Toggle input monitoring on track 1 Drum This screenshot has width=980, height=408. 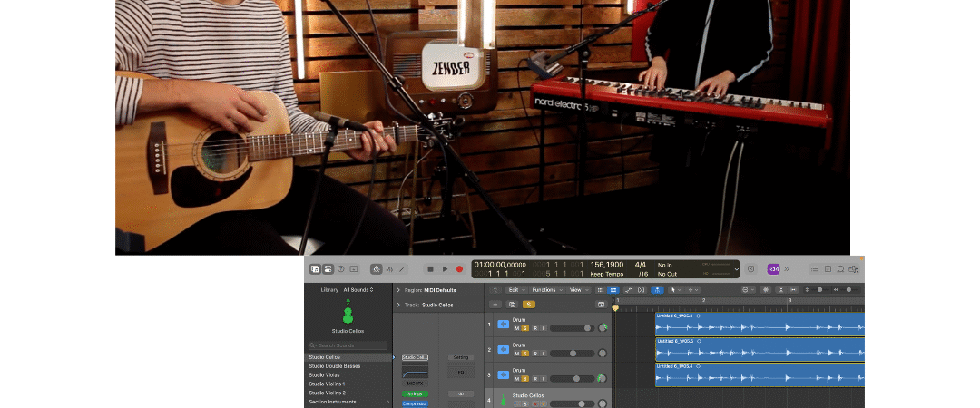[544, 328]
